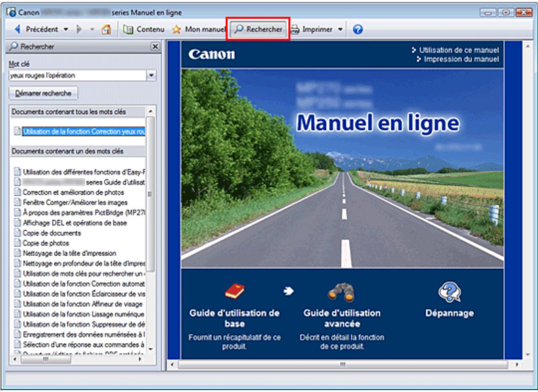Click the results list scroll-down arrow

151,350
